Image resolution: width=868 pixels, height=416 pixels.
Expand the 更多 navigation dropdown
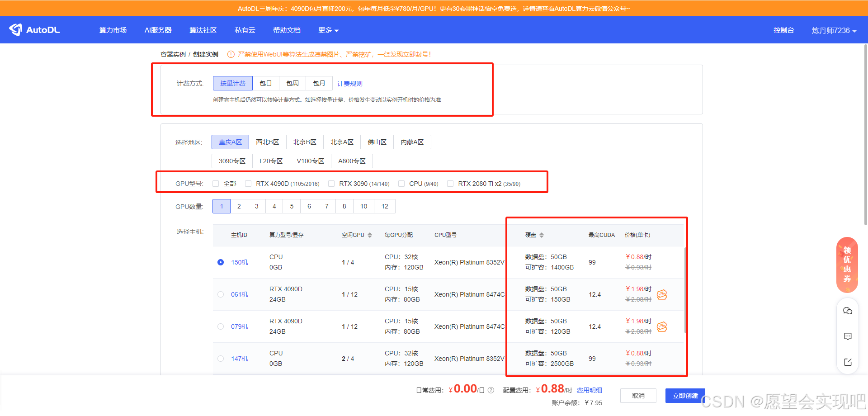328,30
